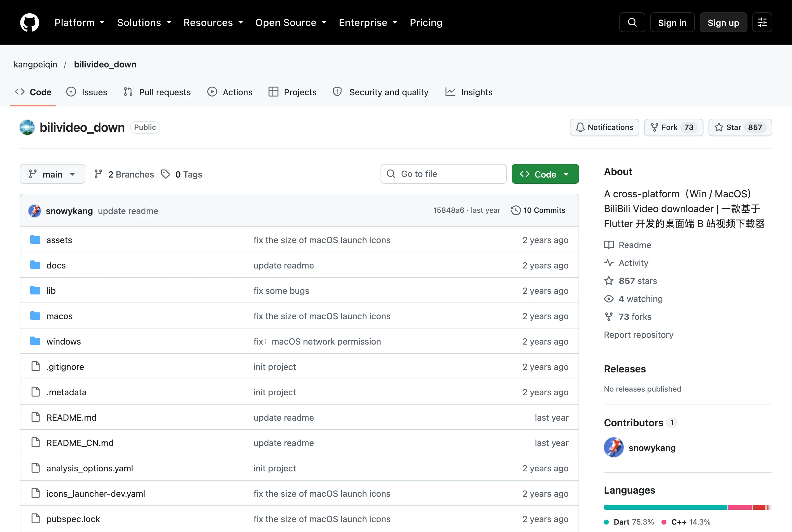The image size is (792, 532).
Task: Click the branch icon beside 2 Branches
Action: pyautogui.click(x=98, y=174)
